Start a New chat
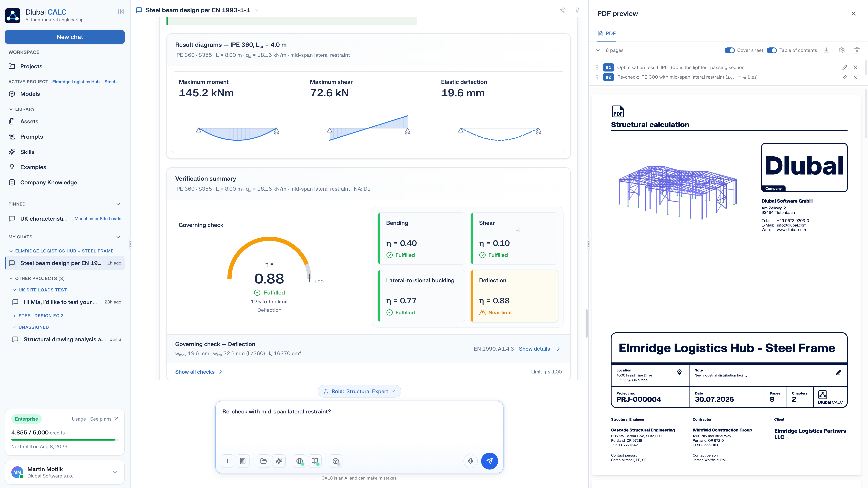Viewport: 868px width, 488px height. [x=65, y=37]
